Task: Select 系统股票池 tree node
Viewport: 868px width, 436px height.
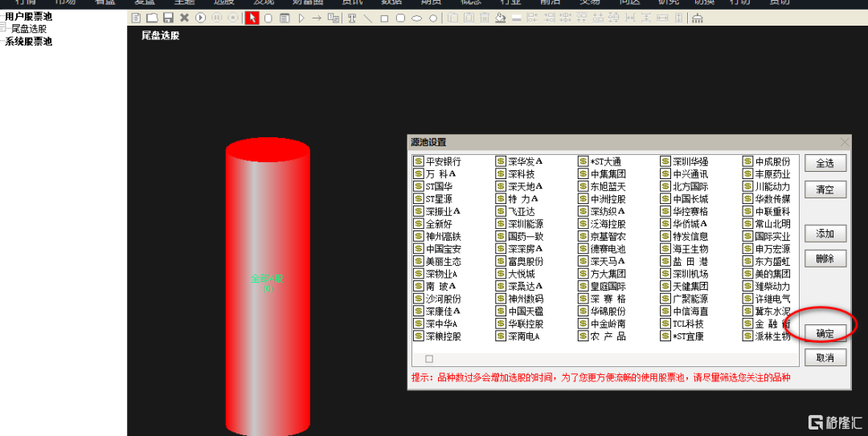Action: click(x=28, y=42)
